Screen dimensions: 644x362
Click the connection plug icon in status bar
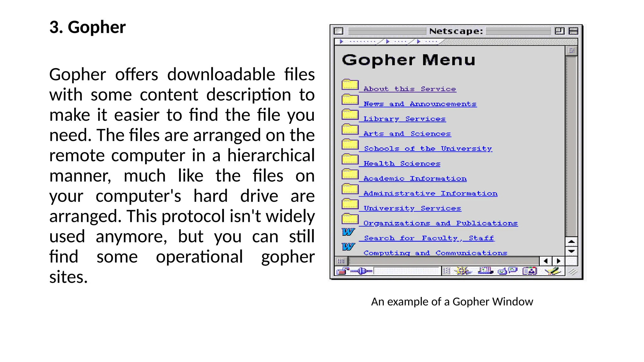tap(362, 271)
